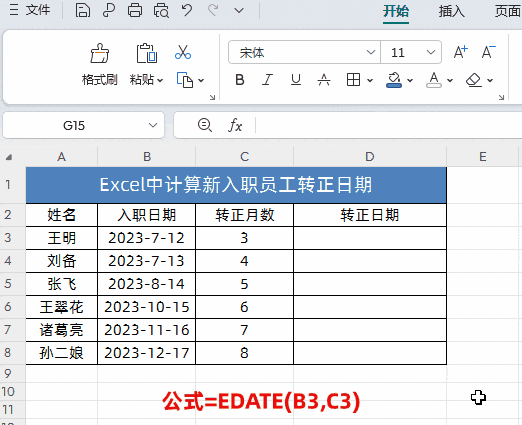Select column D header
522x425 pixels.
(370, 156)
